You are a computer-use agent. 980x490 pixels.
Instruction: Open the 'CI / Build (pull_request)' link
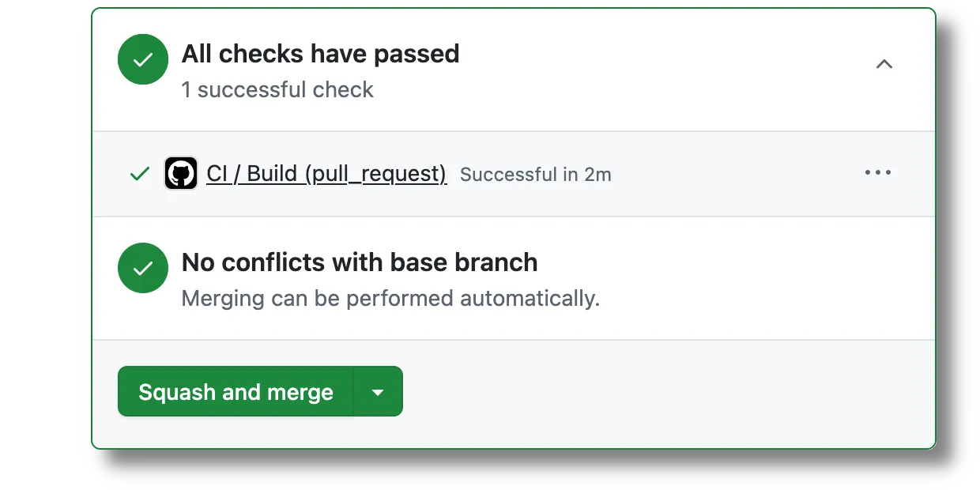[x=326, y=173]
